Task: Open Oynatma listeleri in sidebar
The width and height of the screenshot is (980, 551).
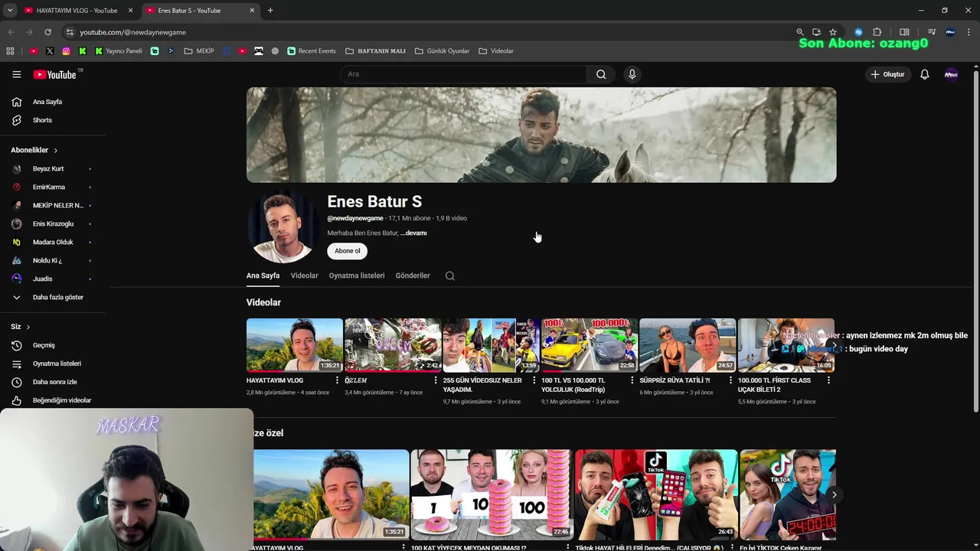Action: pos(57,364)
